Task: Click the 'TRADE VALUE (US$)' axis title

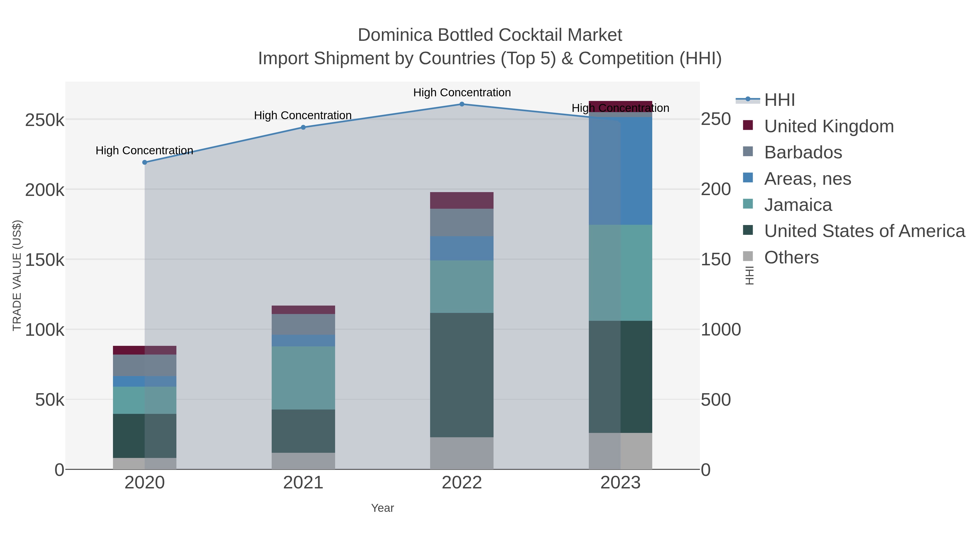Action: 17,275
